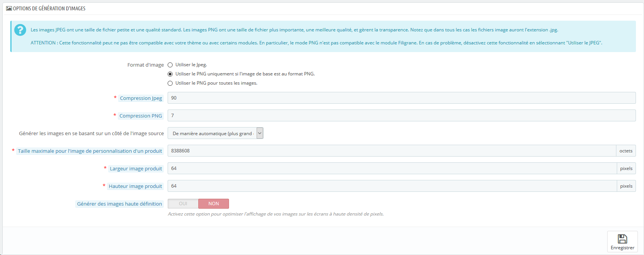Click the Enregistrer label text
Image resolution: width=644 pixels, height=255 pixels.
[x=623, y=248]
